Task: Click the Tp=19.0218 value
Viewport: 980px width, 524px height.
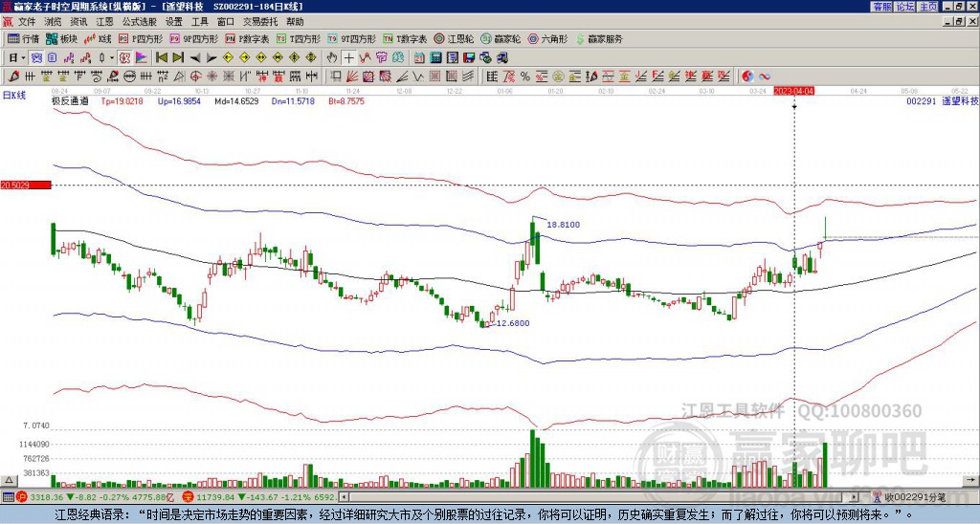Action: 122,101
